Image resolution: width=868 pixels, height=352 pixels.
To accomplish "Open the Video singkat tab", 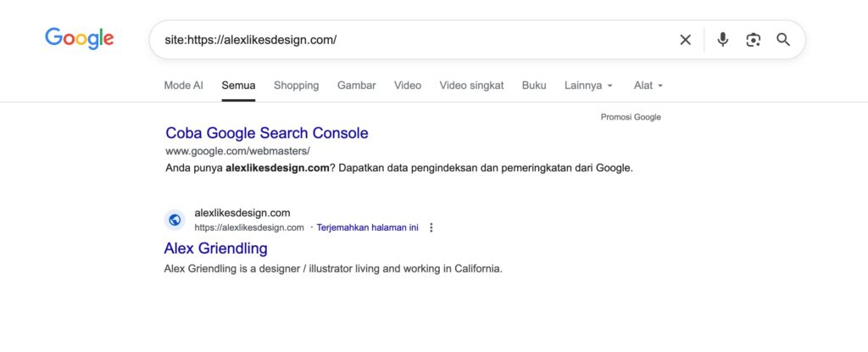I will coord(471,86).
